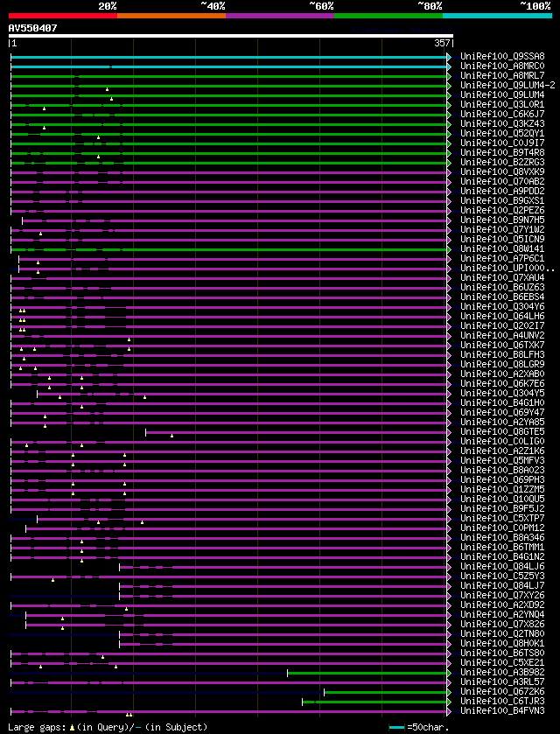Open the UniRef100_Q8LGR9 entry
The image size is (560, 734).
(502, 365)
